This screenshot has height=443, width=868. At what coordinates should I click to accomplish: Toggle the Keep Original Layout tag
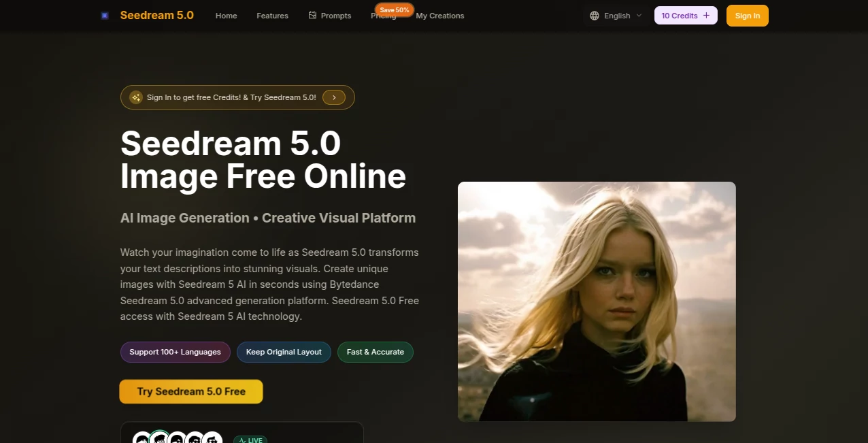(x=284, y=352)
